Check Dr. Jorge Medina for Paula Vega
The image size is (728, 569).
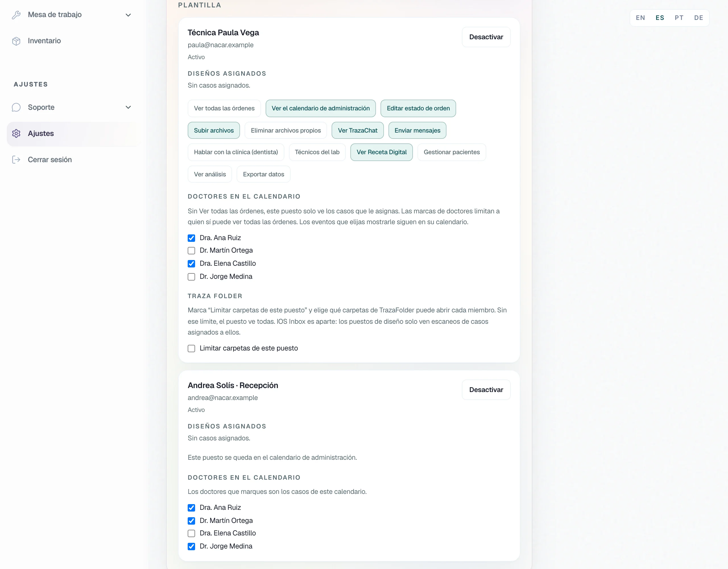point(191,277)
